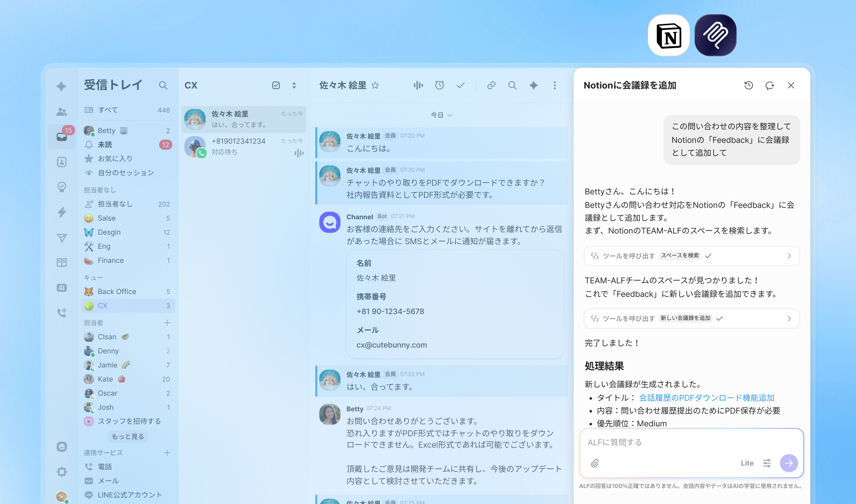Open chat history icon in ALF panel
This screenshot has height=504, width=856.
(x=749, y=85)
